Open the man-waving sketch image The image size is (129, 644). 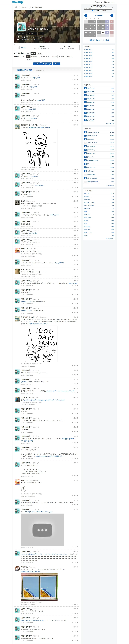[x=39, y=147]
